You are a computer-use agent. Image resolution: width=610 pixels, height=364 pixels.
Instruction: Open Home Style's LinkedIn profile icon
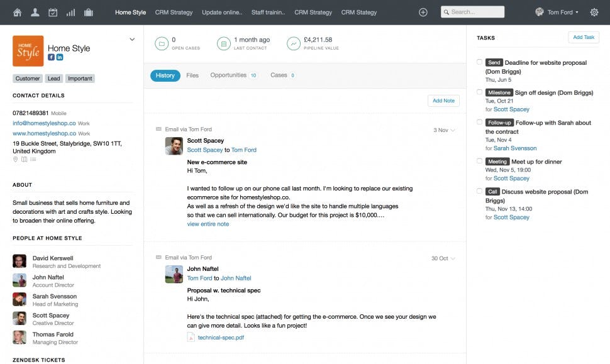[x=60, y=57]
